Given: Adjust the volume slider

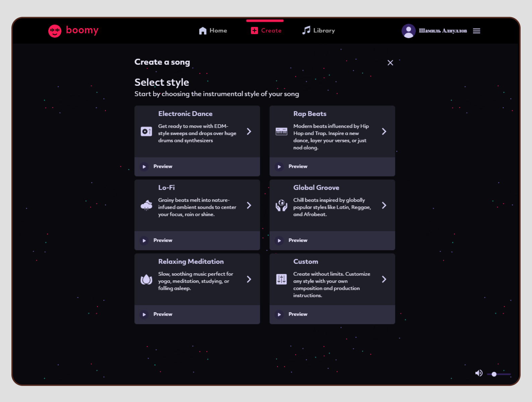Looking at the screenshot, I should coord(499,374).
